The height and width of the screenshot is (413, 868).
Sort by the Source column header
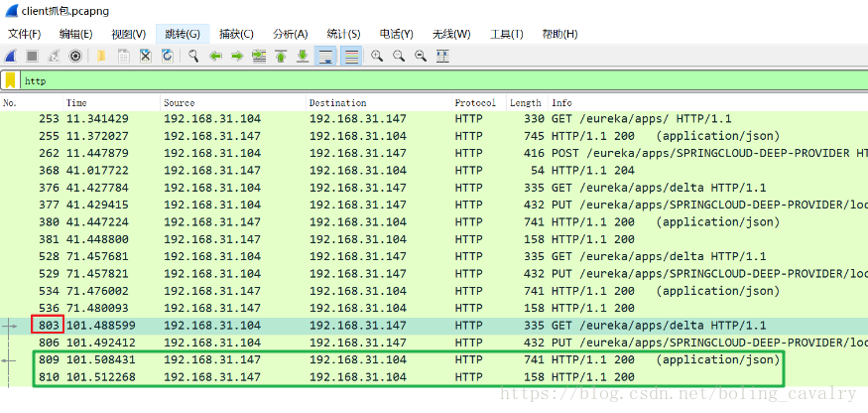pyautogui.click(x=233, y=102)
